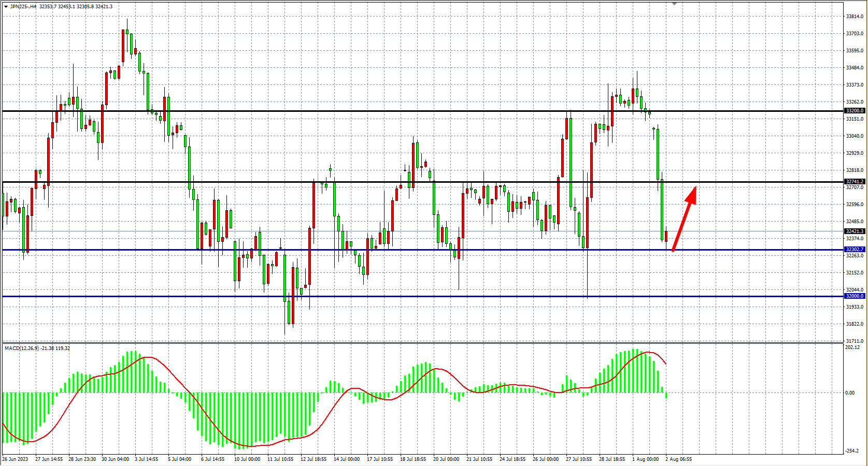Image resolution: width=868 pixels, height=466 pixels.
Task: Click the 32741.2 price level tag
Action: click(x=855, y=182)
